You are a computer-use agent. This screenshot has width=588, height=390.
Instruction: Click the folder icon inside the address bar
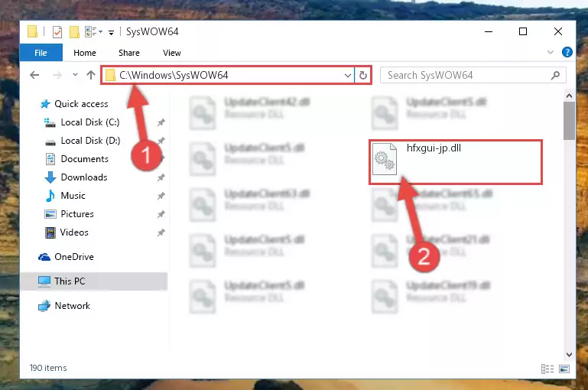coord(110,76)
